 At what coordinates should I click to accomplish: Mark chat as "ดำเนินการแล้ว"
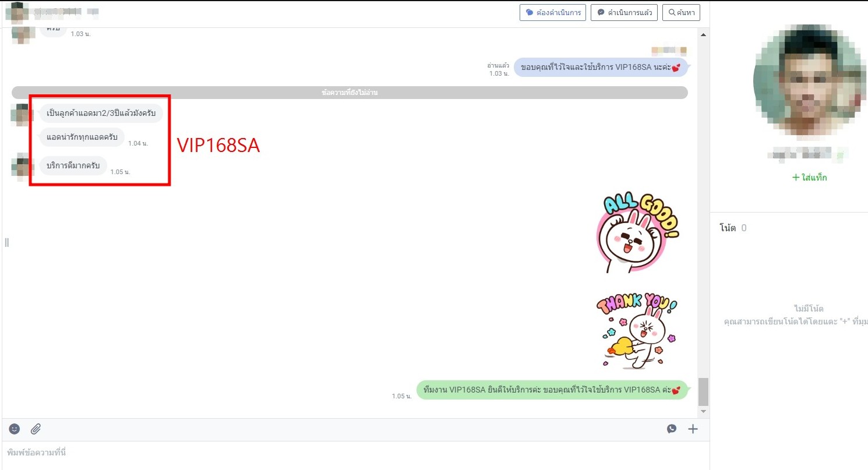[x=624, y=12]
